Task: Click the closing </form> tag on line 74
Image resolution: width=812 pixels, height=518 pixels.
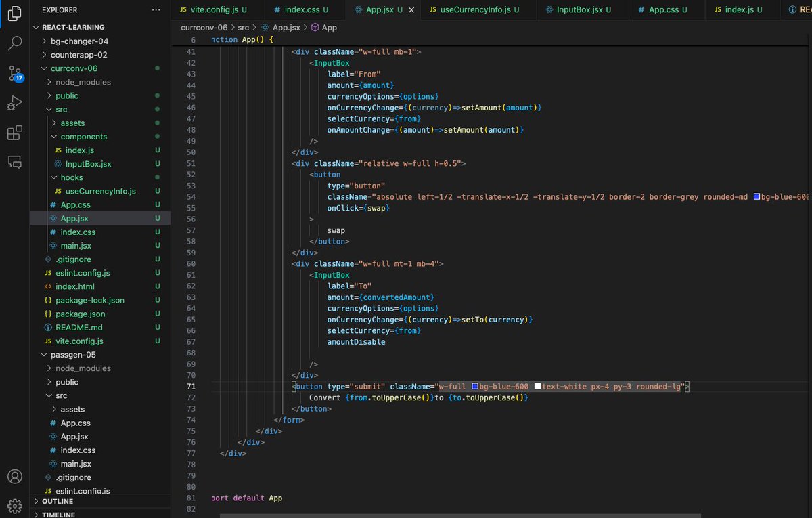Action: [289, 420]
